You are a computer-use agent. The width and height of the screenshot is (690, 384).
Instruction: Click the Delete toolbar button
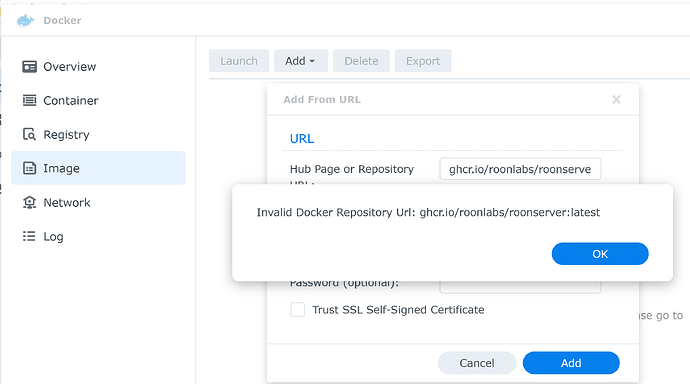(361, 61)
